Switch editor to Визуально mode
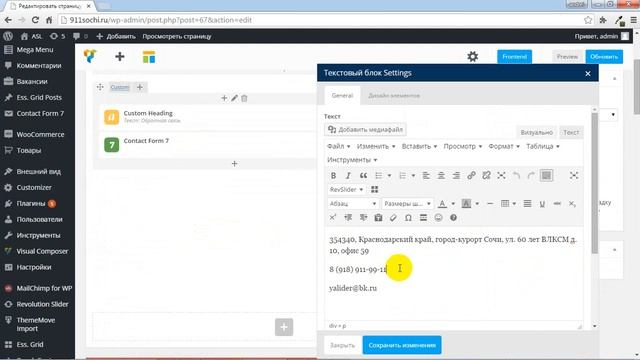Viewport: 640px width, 360px height. (536, 132)
